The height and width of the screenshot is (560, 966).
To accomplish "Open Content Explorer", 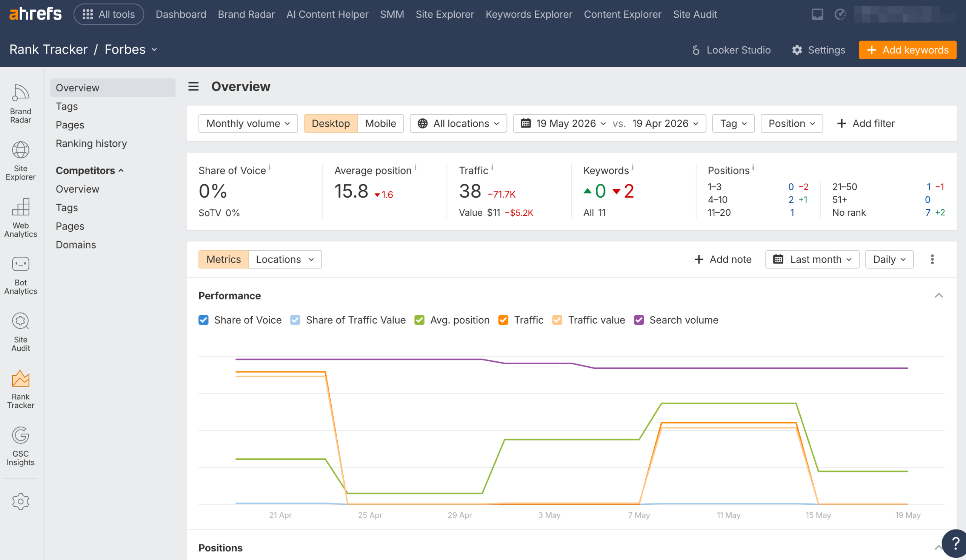I will point(623,14).
